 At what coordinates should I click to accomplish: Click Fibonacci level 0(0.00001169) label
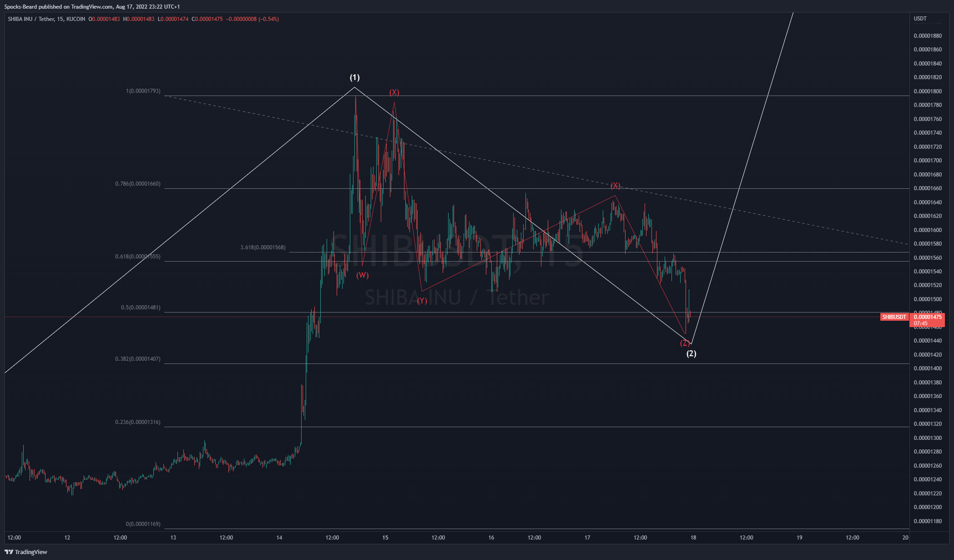[x=143, y=524]
